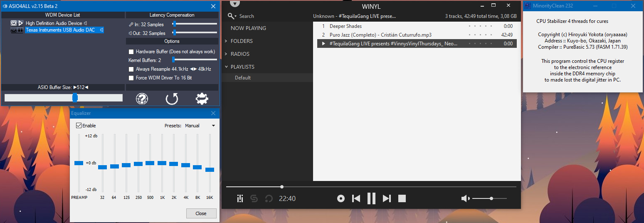
Task: Click the 16K equalizer band handle
Action: tap(210, 170)
